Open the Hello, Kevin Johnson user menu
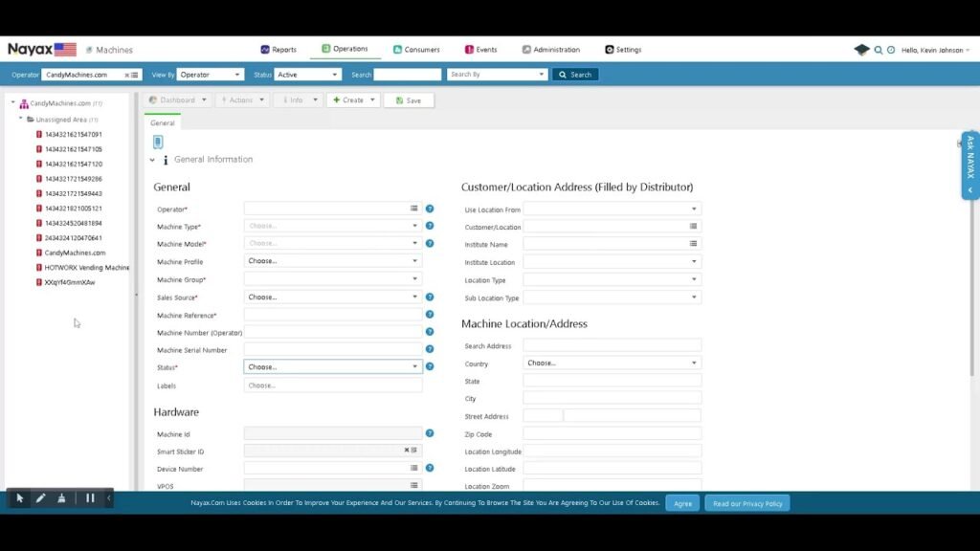This screenshot has height=551, width=980. point(935,50)
